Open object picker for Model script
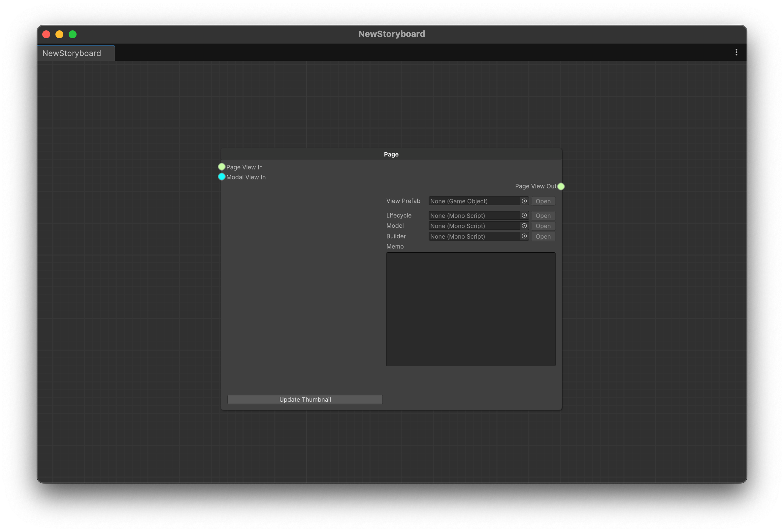This screenshot has height=532, width=784. [524, 226]
